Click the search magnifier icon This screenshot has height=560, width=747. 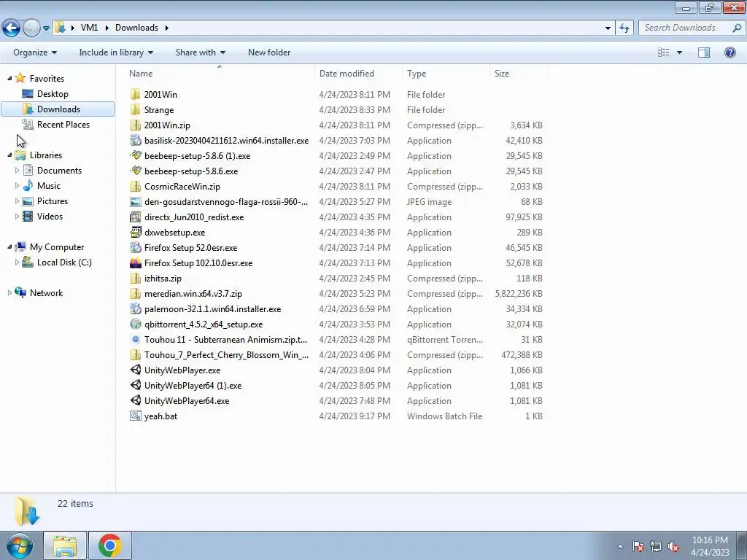click(x=737, y=28)
